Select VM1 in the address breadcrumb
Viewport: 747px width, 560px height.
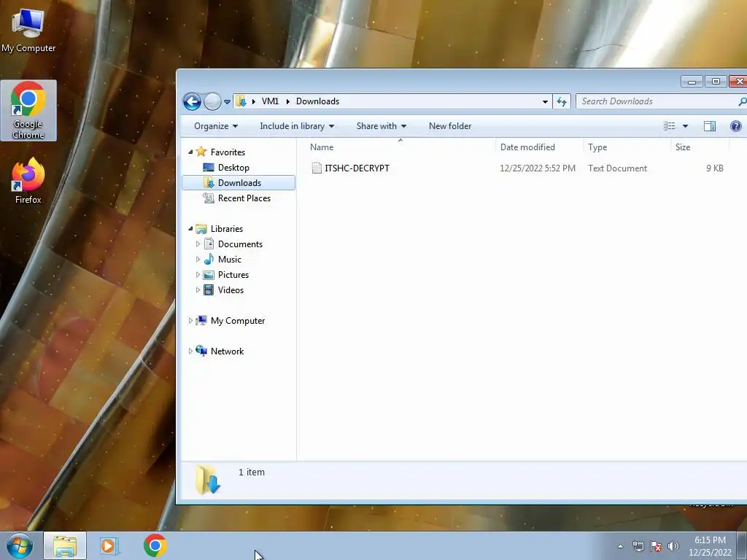pyautogui.click(x=270, y=101)
